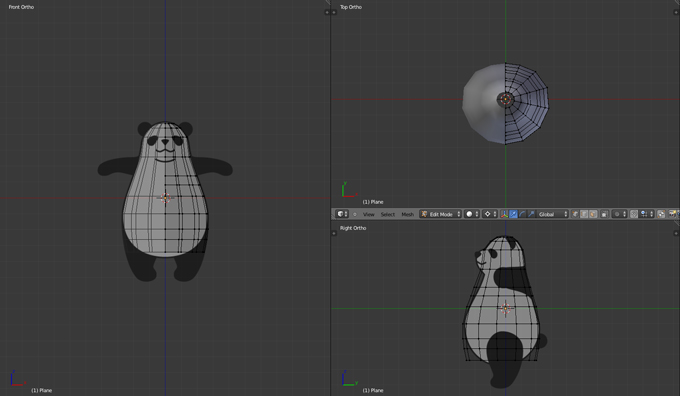The width and height of the screenshot is (680, 396).
Task: Toggle the translate manipulator arrow
Action: point(513,214)
